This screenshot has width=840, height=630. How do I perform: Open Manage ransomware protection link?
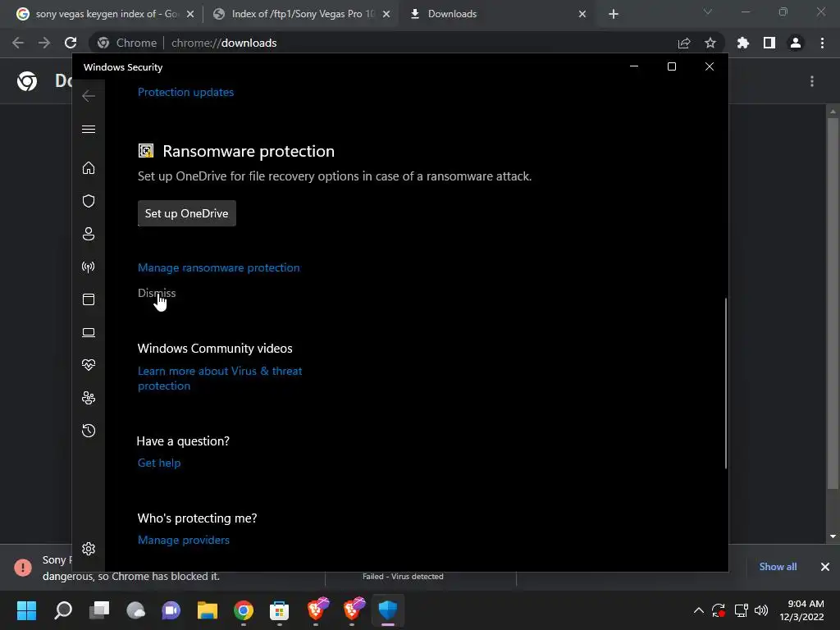(218, 267)
